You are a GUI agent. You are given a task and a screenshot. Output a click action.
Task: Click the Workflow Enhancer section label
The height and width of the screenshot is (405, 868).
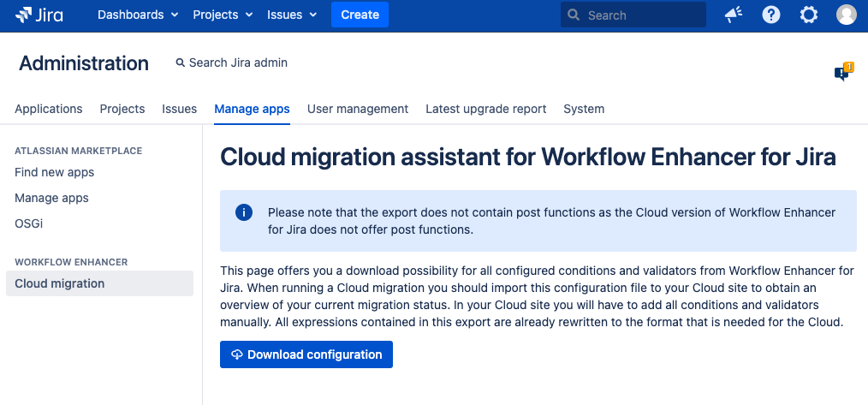[71, 262]
